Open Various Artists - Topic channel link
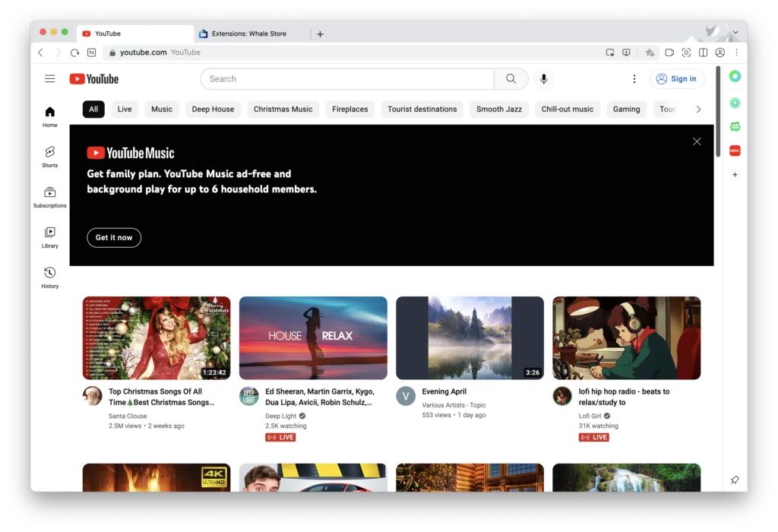Image resolution: width=778 pixels, height=532 pixels. [x=454, y=405]
